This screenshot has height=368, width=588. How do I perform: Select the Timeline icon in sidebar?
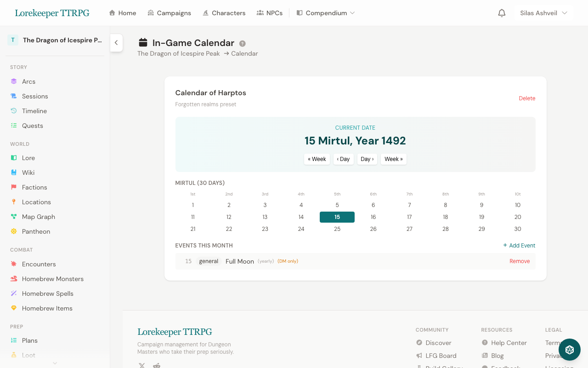[13, 111]
